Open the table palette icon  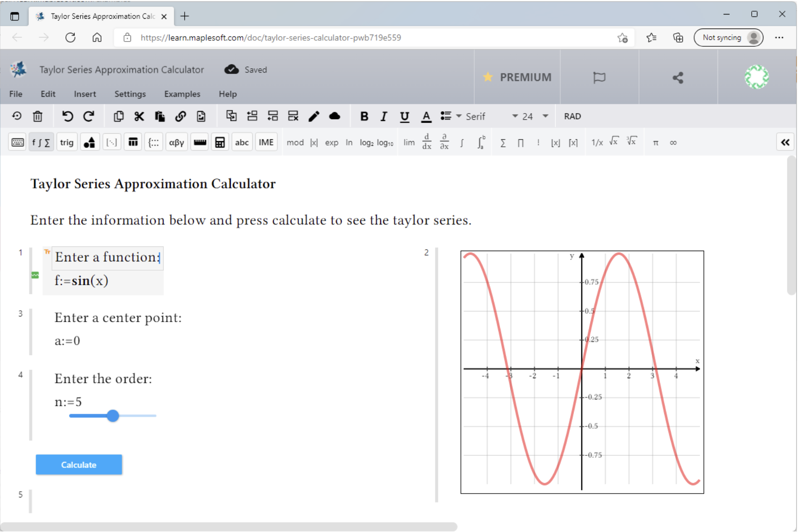tap(133, 143)
